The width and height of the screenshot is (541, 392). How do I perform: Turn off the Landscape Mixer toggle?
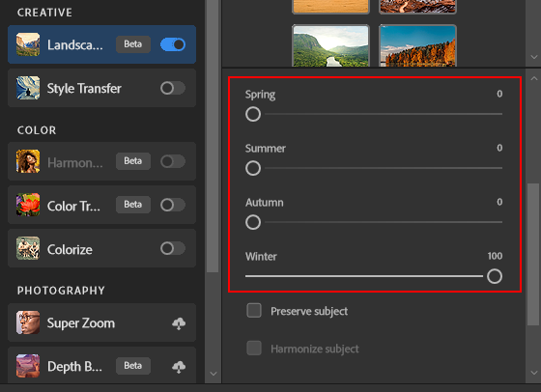tap(173, 44)
